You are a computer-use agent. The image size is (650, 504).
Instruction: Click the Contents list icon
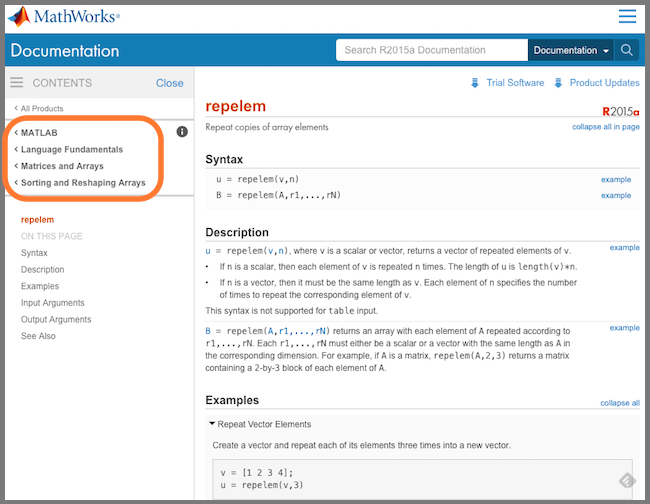pyautogui.click(x=16, y=83)
